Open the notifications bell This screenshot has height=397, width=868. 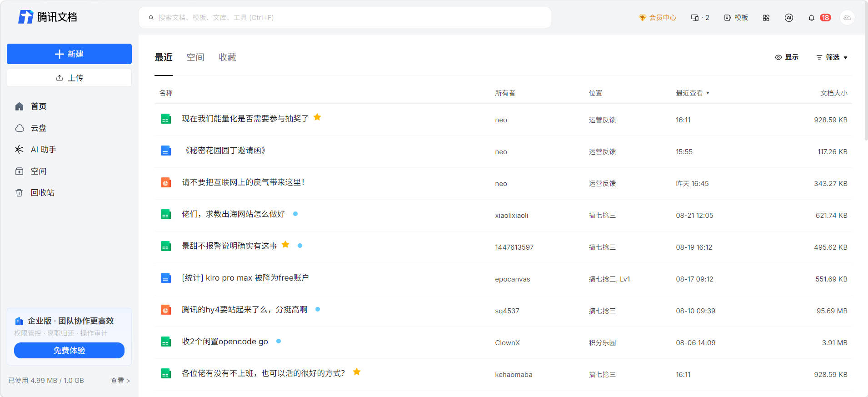[812, 18]
